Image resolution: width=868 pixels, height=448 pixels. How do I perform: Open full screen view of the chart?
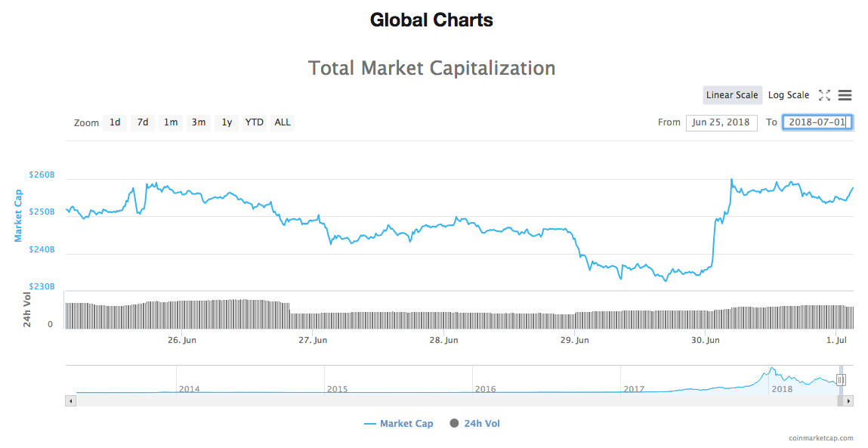825,95
